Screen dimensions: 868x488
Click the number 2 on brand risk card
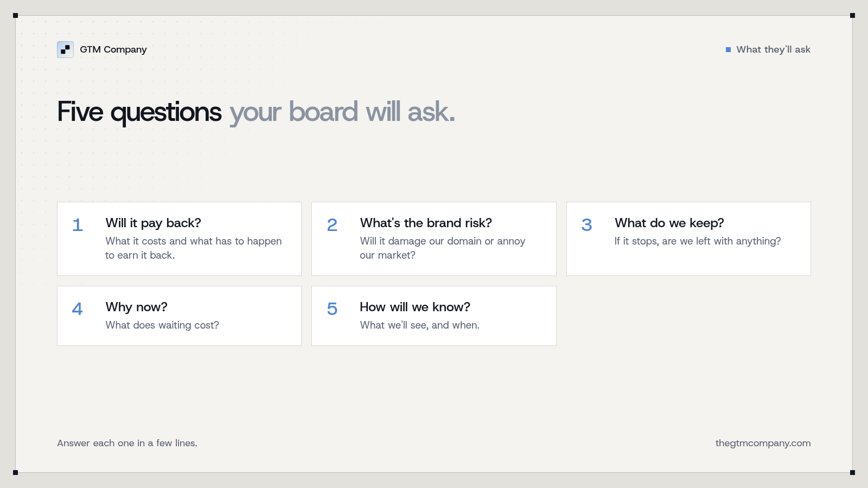(x=332, y=225)
